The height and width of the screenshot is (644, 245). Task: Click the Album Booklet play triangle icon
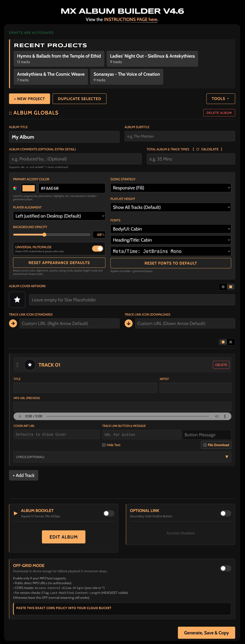point(16,513)
